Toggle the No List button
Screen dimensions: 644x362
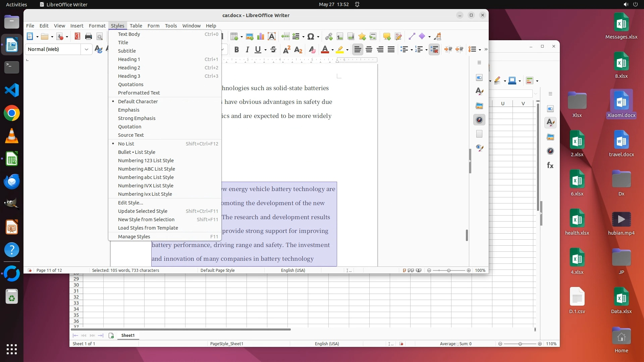pyautogui.click(x=434, y=50)
